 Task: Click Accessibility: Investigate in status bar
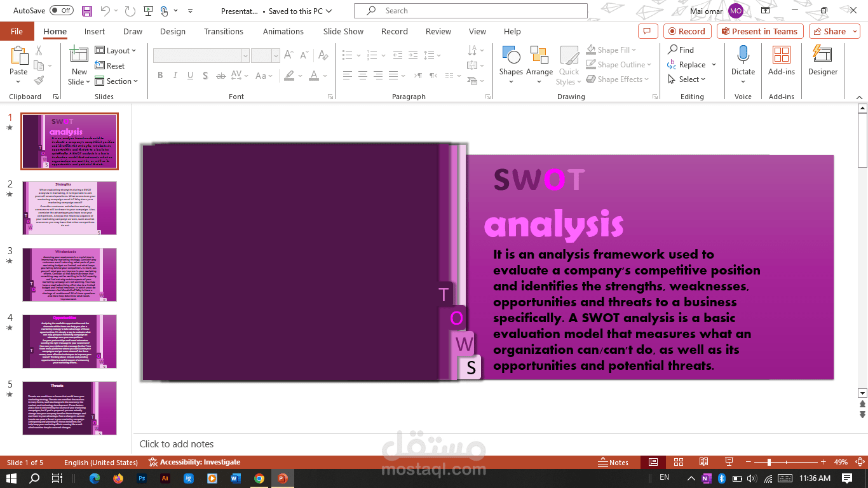point(194,462)
